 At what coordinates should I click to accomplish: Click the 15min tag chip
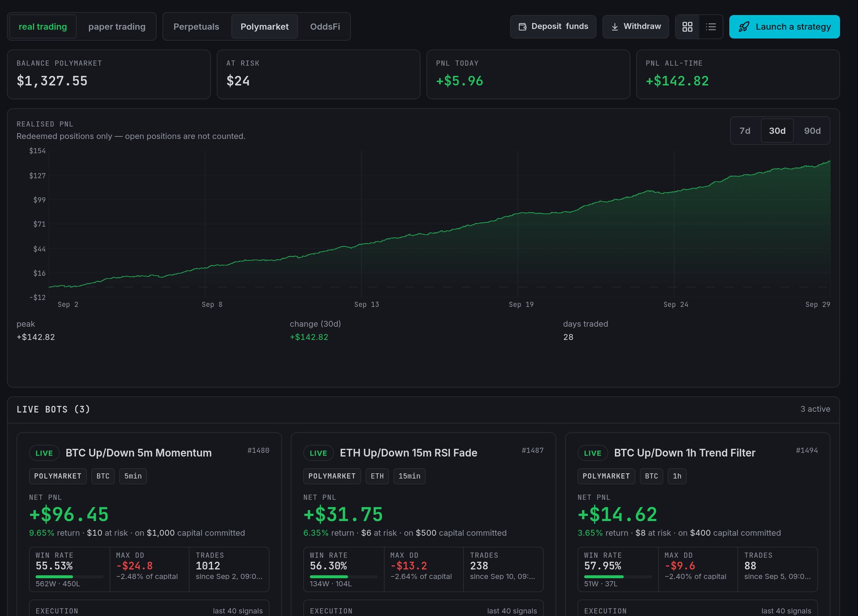click(x=409, y=476)
